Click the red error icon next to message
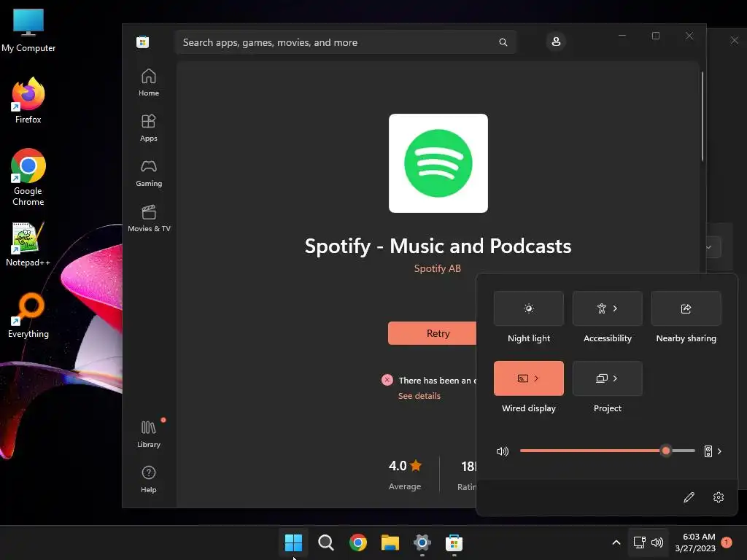This screenshot has height=560, width=747. click(x=387, y=380)
